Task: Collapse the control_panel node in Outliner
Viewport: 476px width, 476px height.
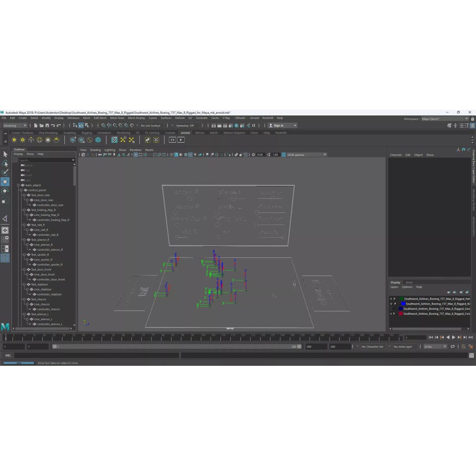Action: point(21,190)
